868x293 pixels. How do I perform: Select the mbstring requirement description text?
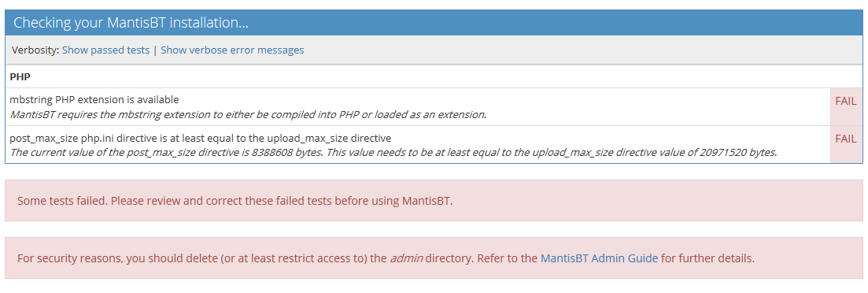[x=249, y=115]
